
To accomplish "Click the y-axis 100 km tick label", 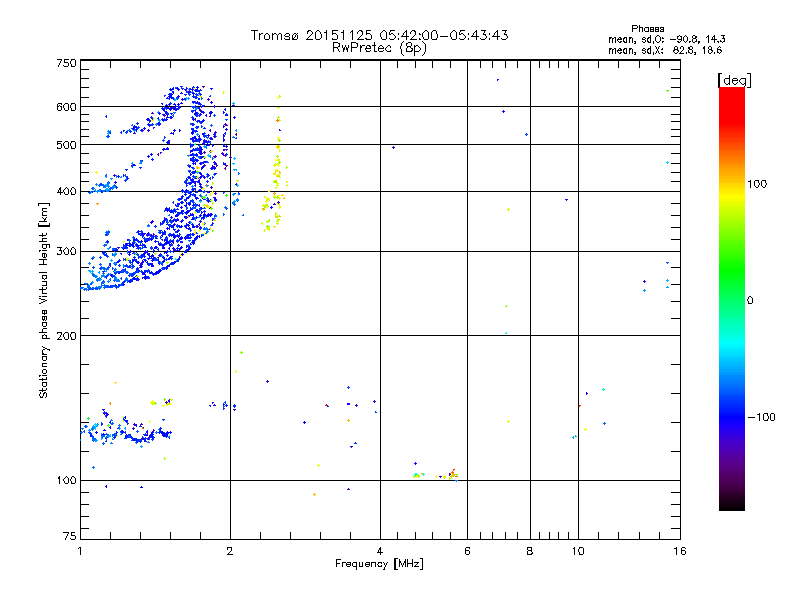I will point(66,480).
